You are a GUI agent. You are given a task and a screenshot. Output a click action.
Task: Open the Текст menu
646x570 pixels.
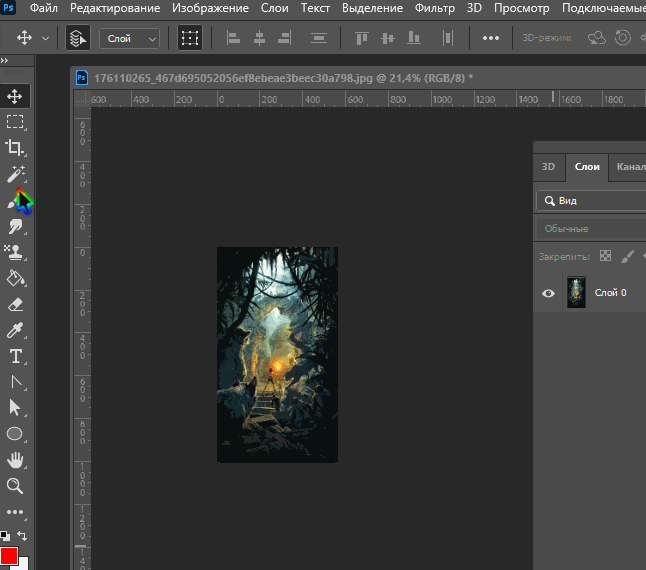coord(315,8)
